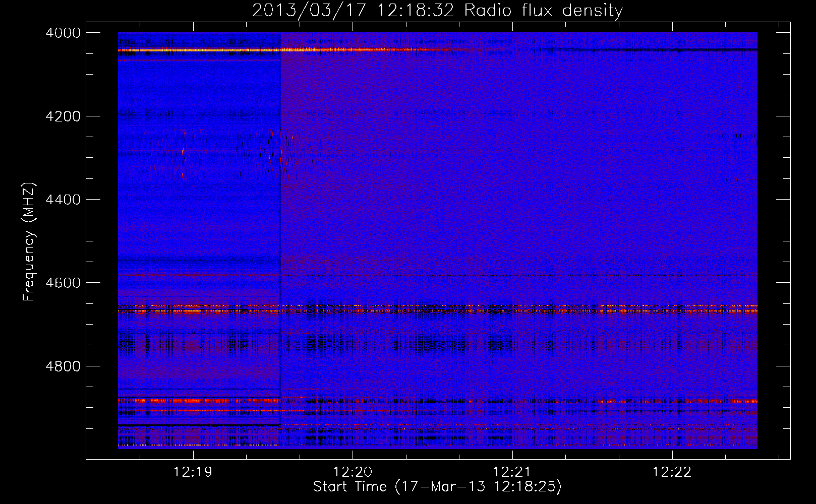
Task: Click the 12:22 time axis label
Action: (672, 472)
